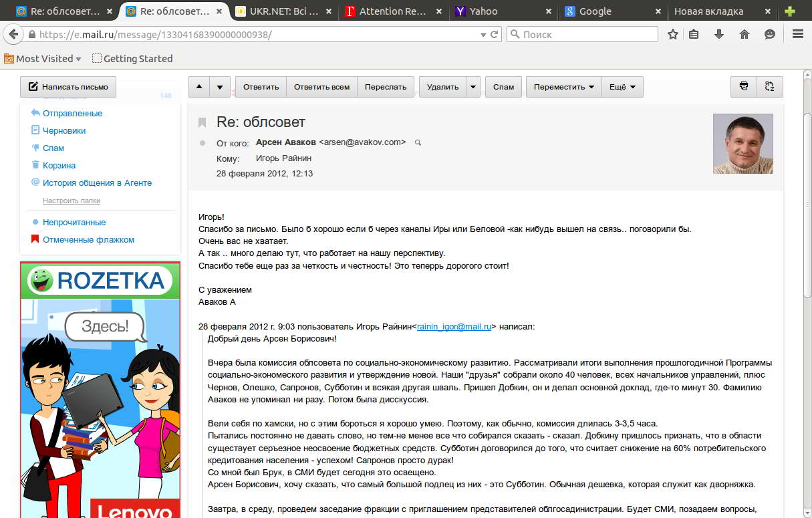Toggle the unread dot next to sender
Image resolution: width=812 pixels, height=518 pixels.
coord(202,143)
